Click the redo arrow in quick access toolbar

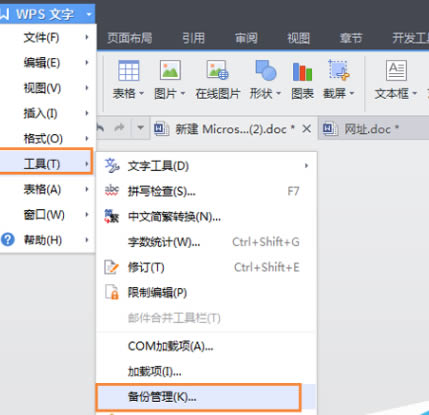[x=119, y=127]
